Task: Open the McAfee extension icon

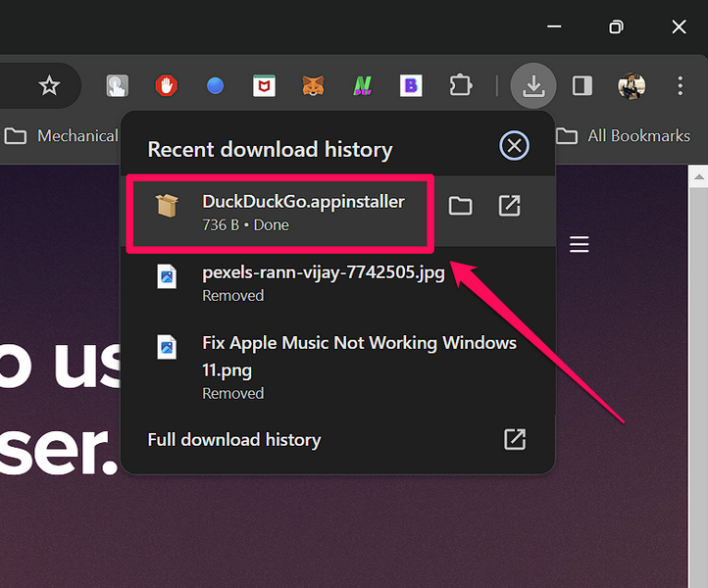Action: [264, 86]
